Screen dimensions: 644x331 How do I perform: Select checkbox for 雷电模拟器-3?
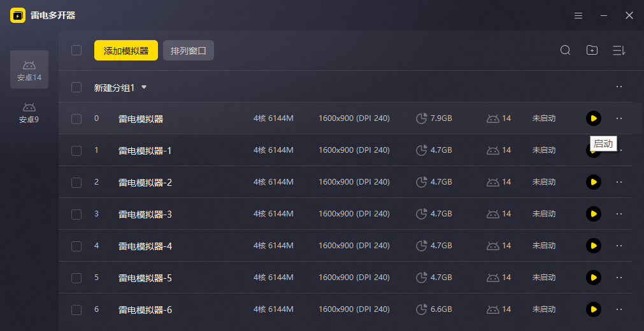(x=76, y=215)
